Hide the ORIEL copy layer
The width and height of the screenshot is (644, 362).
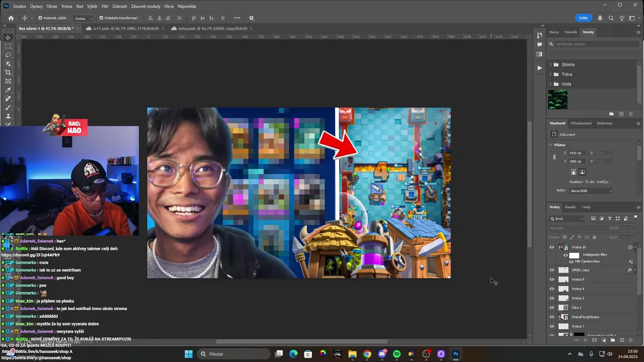(x=552, y=270)
